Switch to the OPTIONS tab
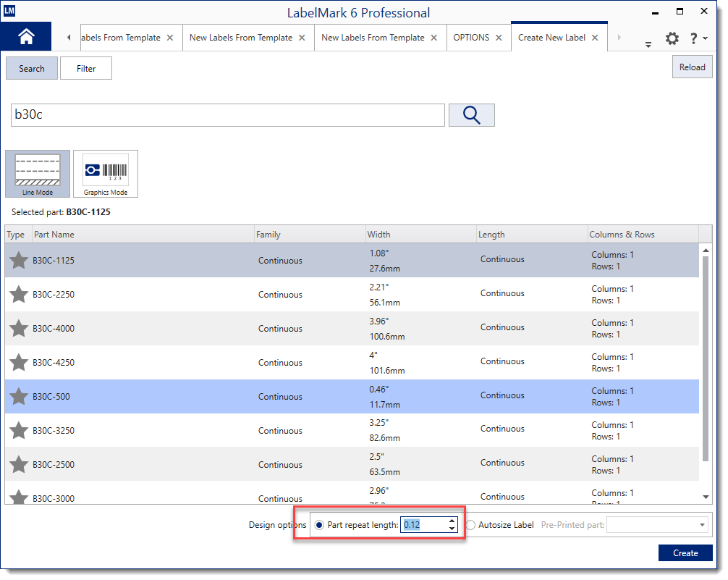728x580 pixels. coord(471,38)
